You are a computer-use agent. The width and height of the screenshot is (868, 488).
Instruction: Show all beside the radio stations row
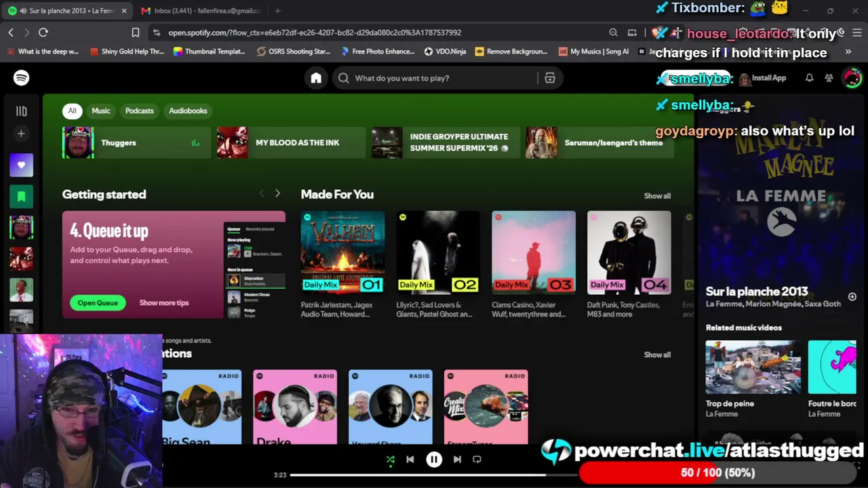click(x=657, y=354)
